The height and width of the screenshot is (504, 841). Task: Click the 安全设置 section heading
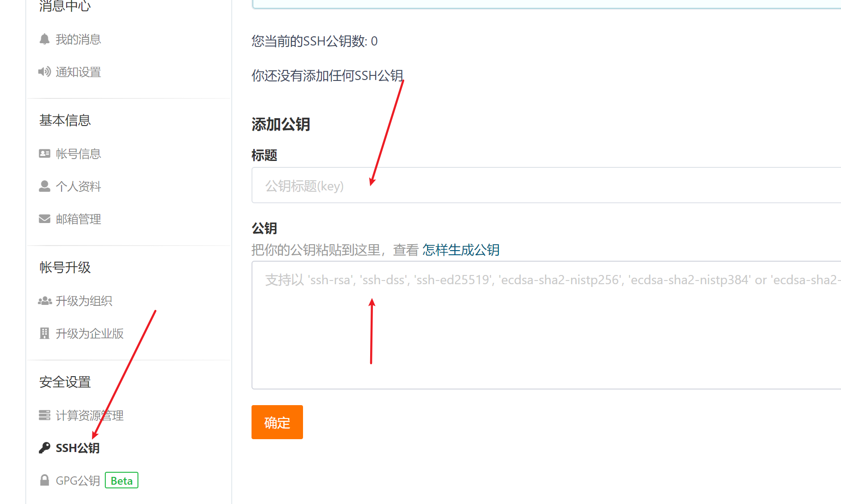tap(65, 382)
